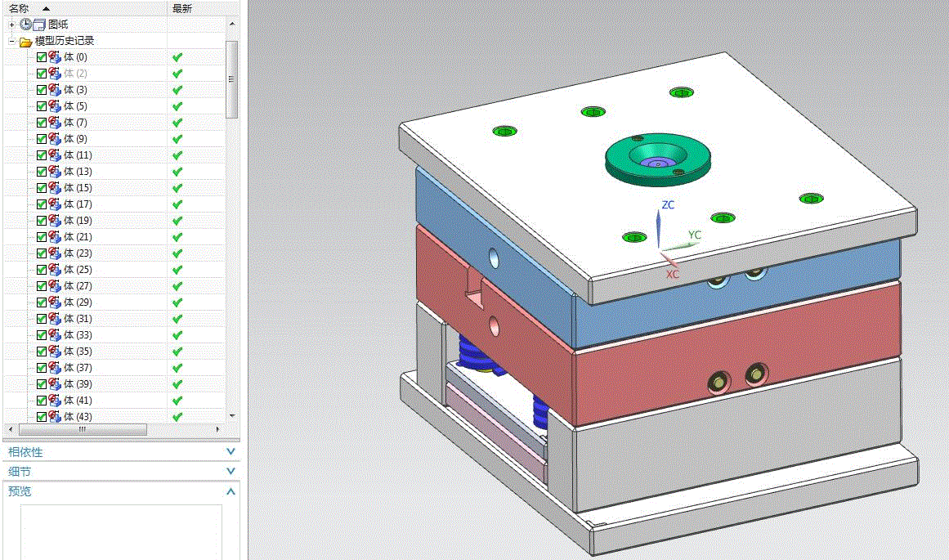
Task: Toggle checkbox for 体 (0)
Action: click(42, 57)
